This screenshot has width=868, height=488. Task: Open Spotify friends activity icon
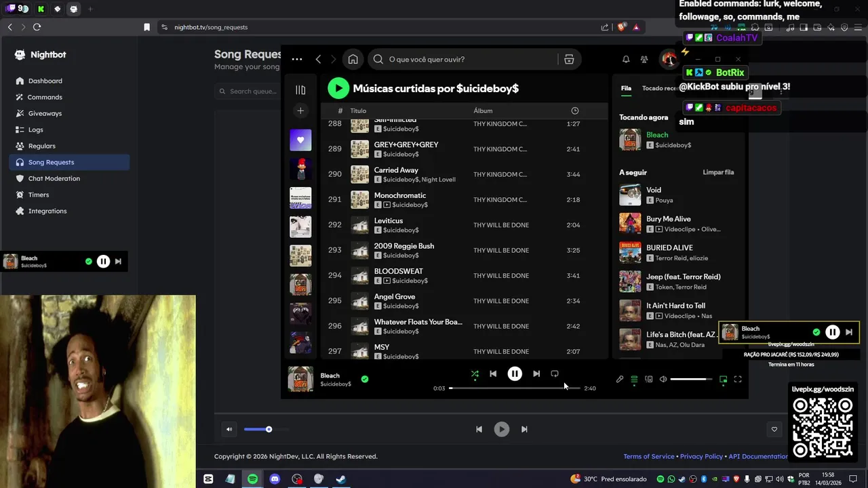(x=644, y=60)
